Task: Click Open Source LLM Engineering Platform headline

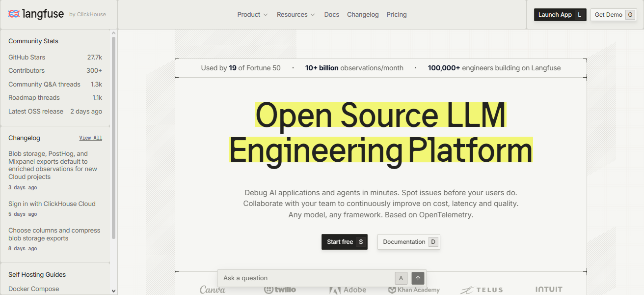Action: click(x=381, y=133)
